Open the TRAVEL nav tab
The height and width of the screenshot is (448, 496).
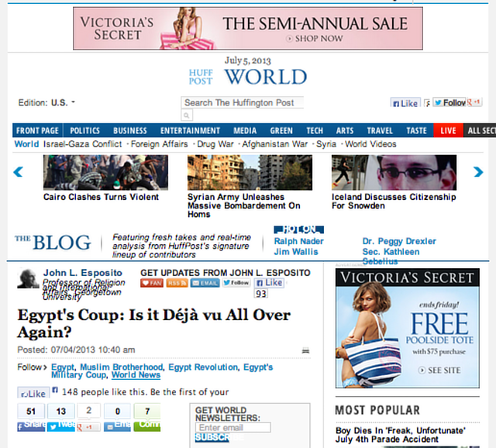380,131
